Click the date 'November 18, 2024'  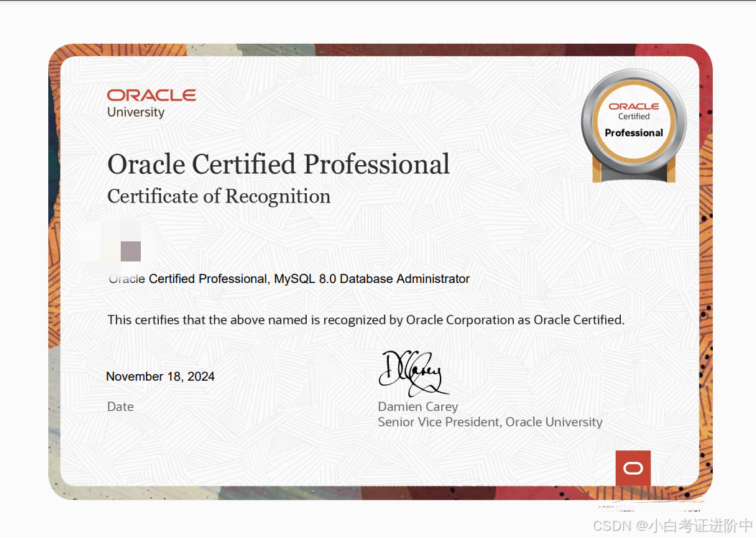pos(160,376)
